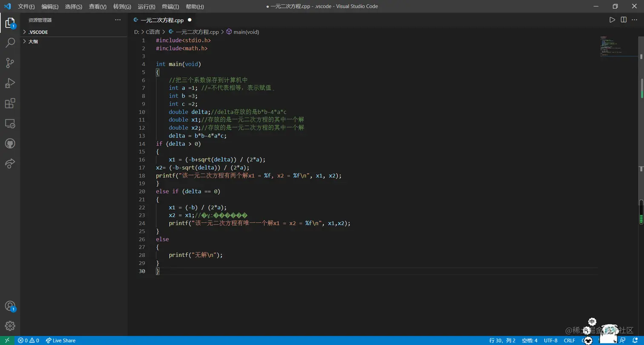Open the errors and warnings status indicator
This screenshot has height=345, width=644.
29,340
